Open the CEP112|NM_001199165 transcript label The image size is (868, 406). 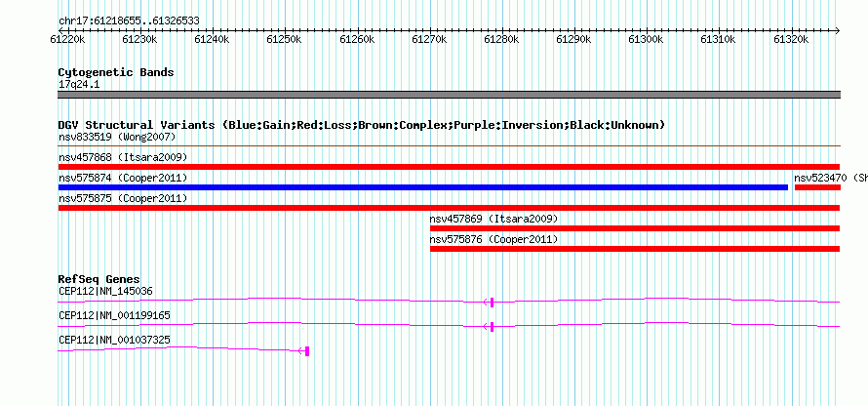pyautogui.click(x=114, y=315)
